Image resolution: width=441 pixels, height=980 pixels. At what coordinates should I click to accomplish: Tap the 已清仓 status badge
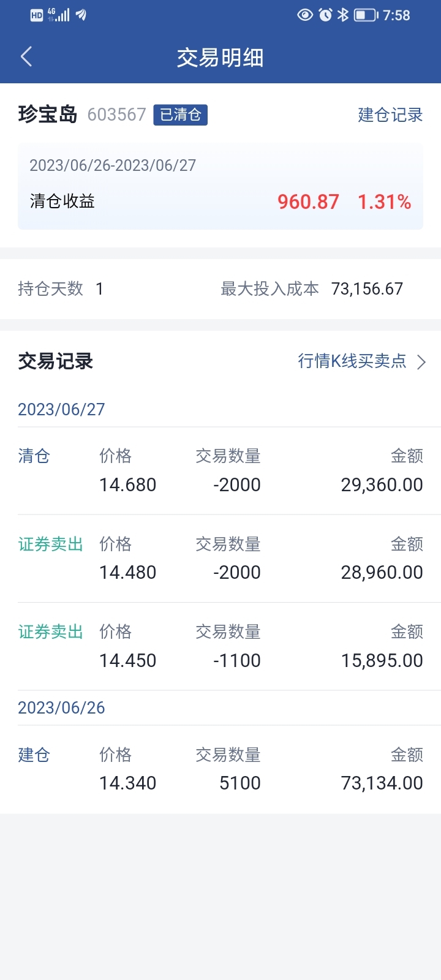180,115
